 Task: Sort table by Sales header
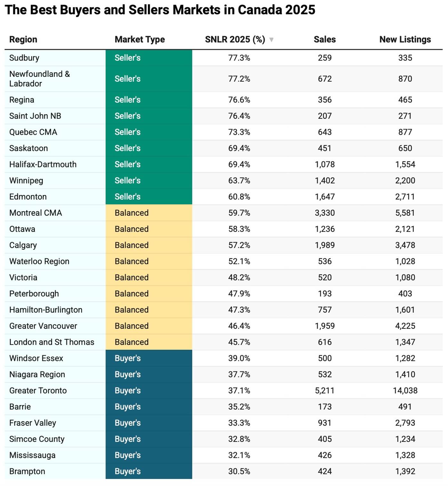(x=324, y=39)
